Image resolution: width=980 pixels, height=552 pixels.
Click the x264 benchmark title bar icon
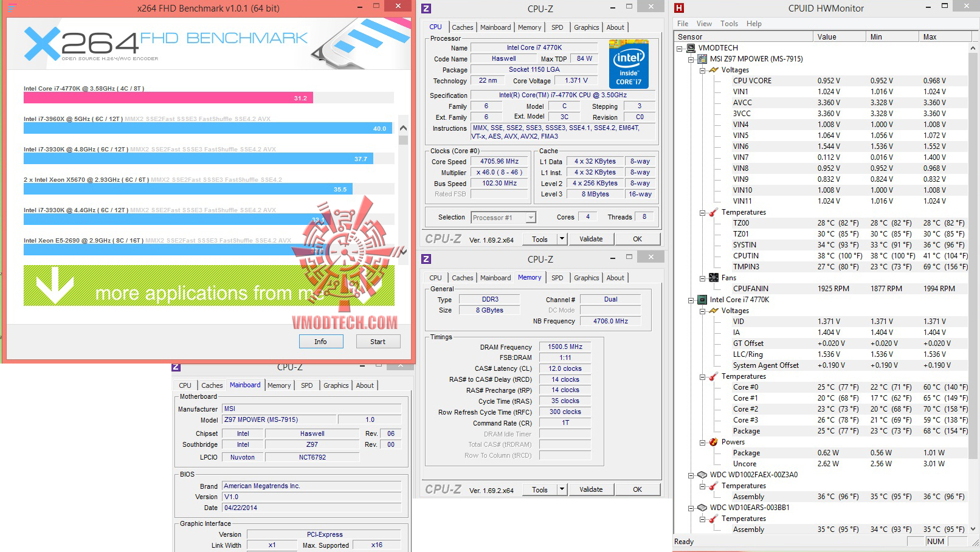point(12,8)
